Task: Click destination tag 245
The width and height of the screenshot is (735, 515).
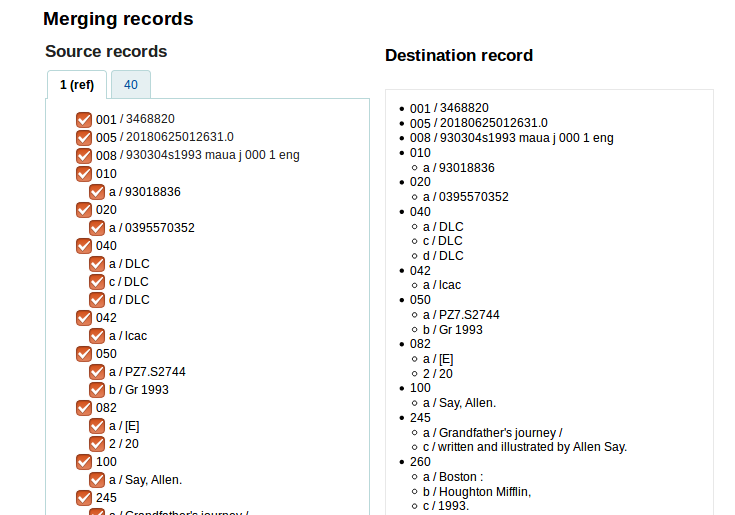Action: [x=420, y=418]
